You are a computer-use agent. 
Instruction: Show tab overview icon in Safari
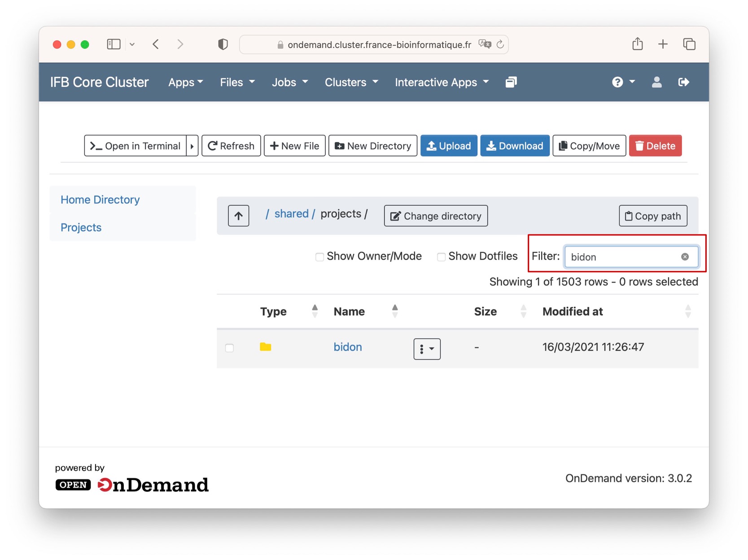(x=689, y=44)
